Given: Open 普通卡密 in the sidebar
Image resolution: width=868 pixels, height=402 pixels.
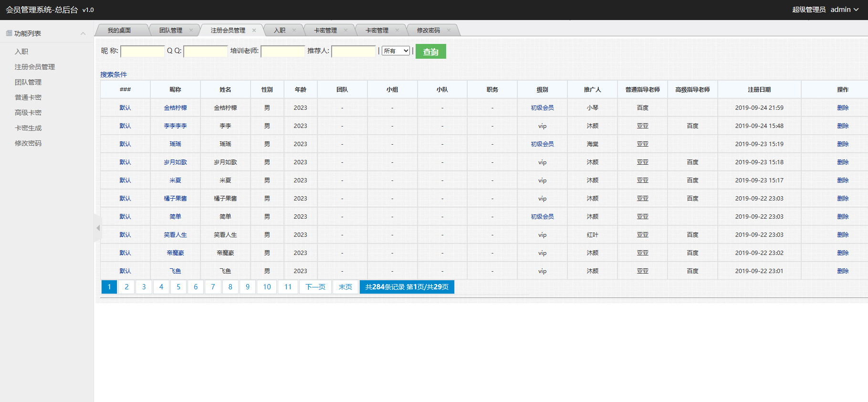Looking at the screenshot, I should point(28,97).
